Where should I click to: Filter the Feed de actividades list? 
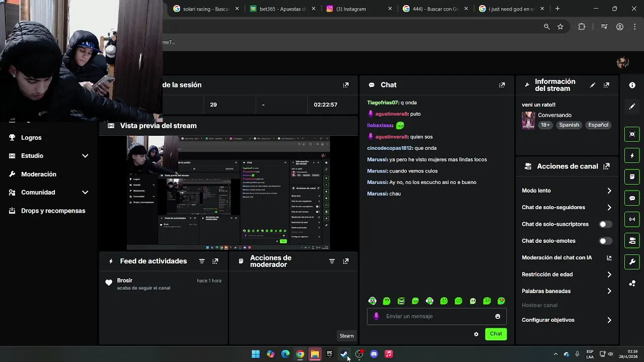tap(202, 261)
